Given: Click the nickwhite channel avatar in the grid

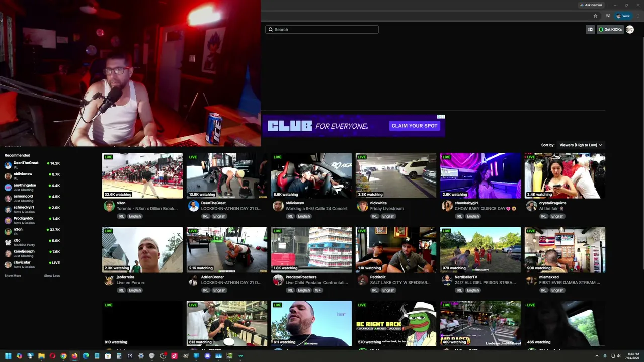Looking at the screenshot, I should click(x=362, y=206).
